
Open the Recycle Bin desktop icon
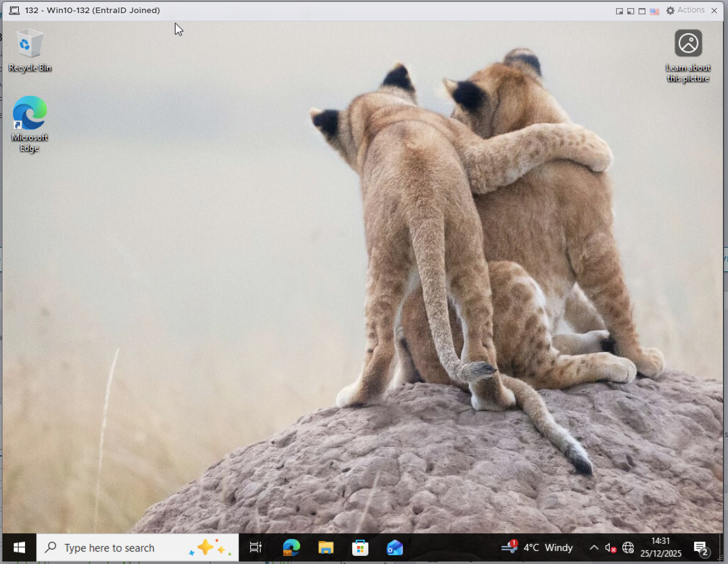(x=29, y=50)
